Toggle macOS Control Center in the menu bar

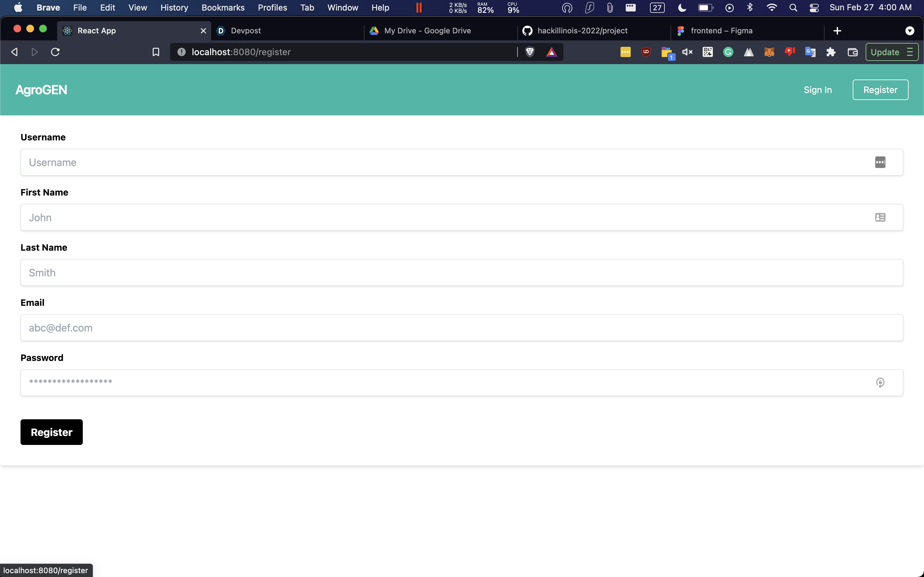814,8
